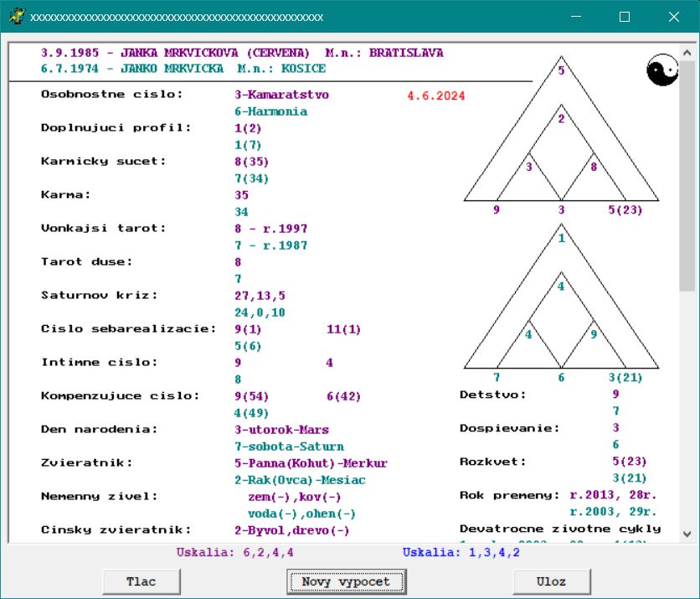Select the zodiac value '2-Rak(Ovca)-Mesiac'
The height and width of the screenshot is (599, 700).
pos(300,480)
